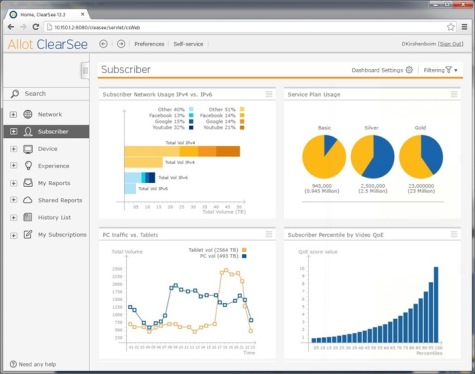
Task: Click the top Total Vol IPv4 bar
Action: (182, 151)
